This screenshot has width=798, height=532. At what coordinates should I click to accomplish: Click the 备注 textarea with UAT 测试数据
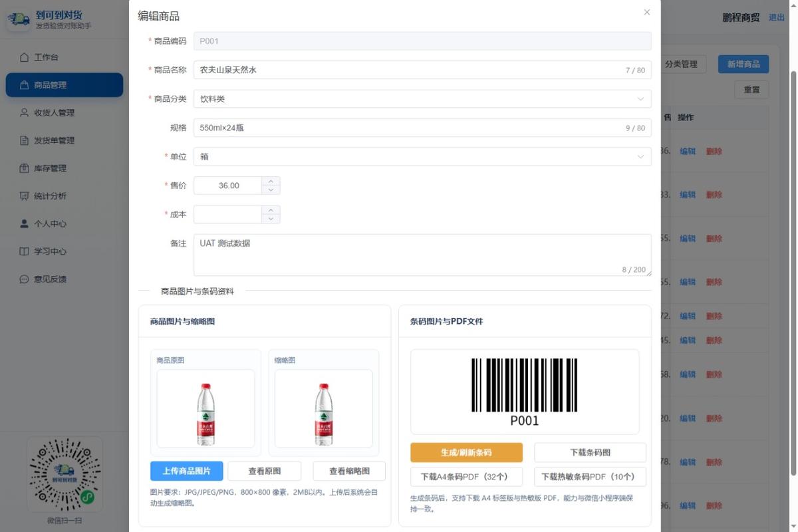[422, 255]
